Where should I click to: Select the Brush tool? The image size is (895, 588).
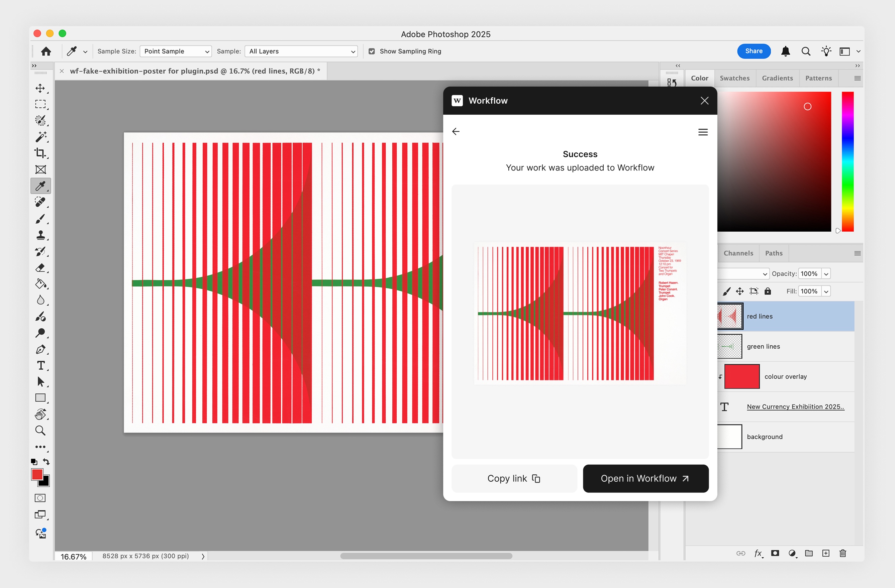pyautogui.click(x=40, y=218)
